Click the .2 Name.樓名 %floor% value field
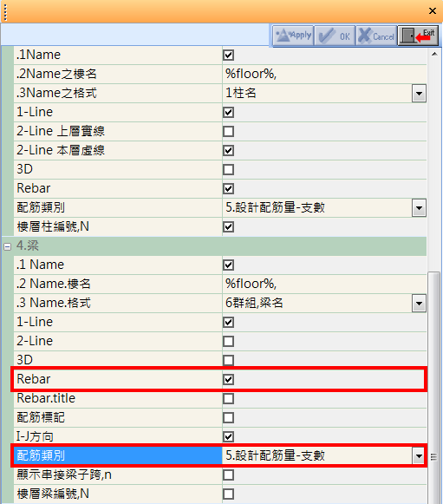 pos(324,284)
